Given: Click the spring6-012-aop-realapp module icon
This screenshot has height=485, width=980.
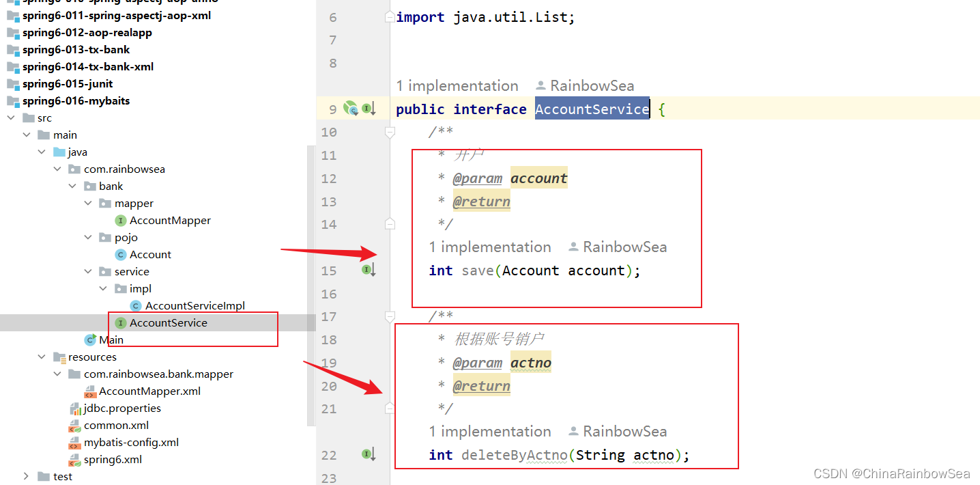Looking at the screenshot, I should (13, 33).
